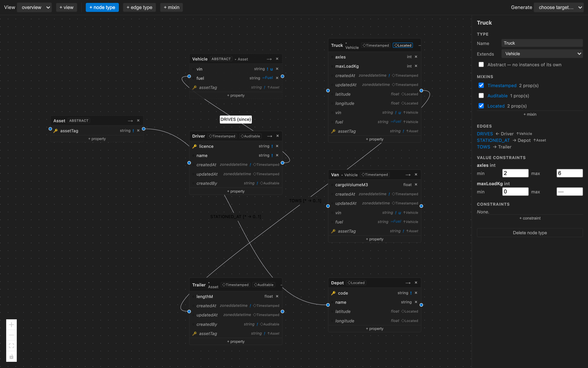Click the fit view canvas control
The image size is (588, 368).
[11, 346]
